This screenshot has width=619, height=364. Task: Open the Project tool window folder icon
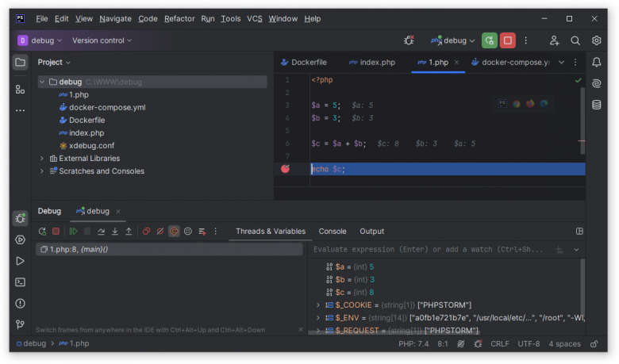pyautogui.click(x=20, y=63)
